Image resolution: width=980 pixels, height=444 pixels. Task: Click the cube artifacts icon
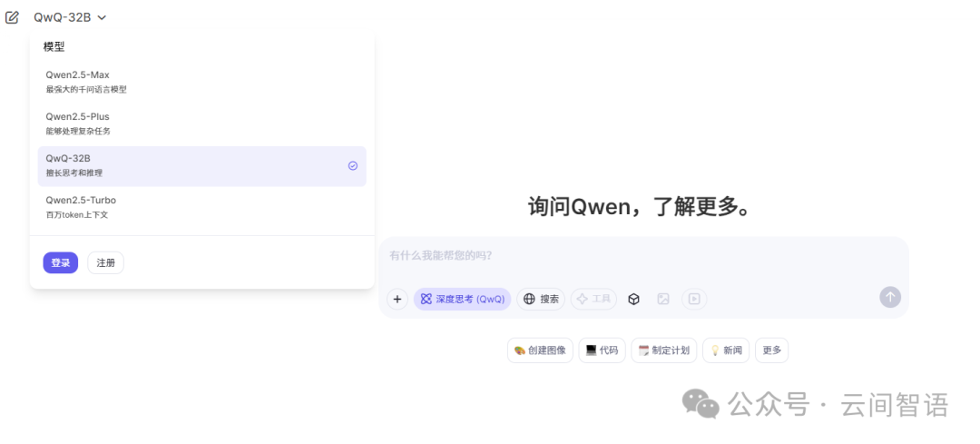click(634, 299)
